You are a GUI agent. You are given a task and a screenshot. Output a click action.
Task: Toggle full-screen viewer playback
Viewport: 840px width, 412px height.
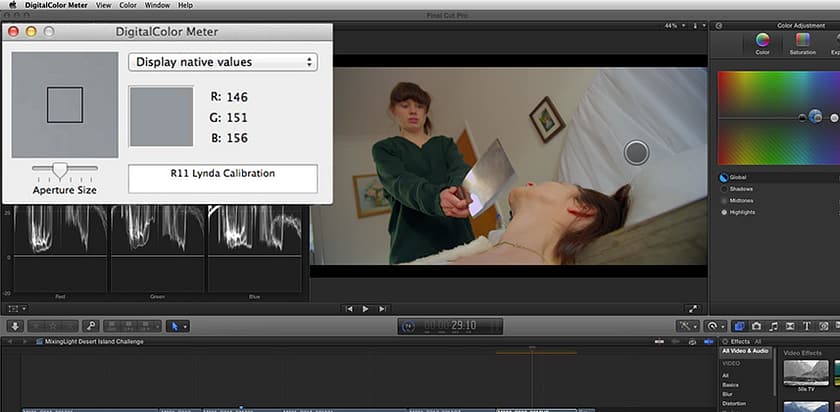(693, 309)
